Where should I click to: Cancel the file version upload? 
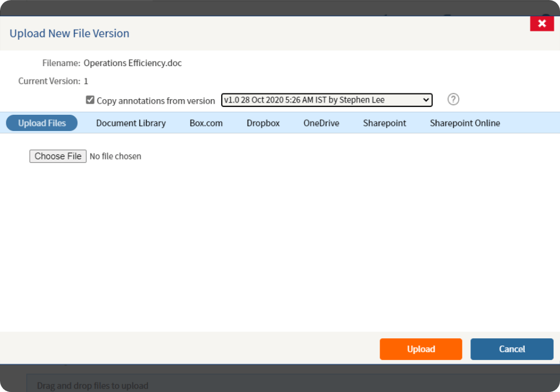[512, 349]
